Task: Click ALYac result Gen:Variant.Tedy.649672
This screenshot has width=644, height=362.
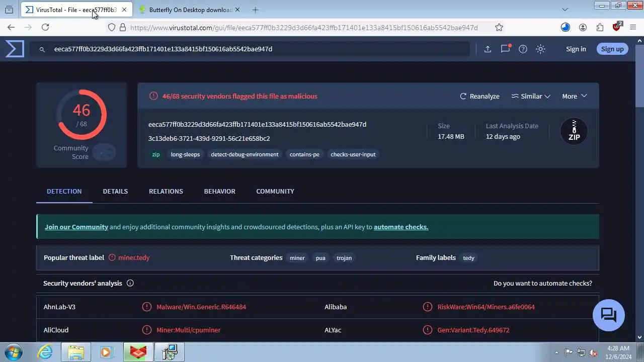Action: pos(473,330)
